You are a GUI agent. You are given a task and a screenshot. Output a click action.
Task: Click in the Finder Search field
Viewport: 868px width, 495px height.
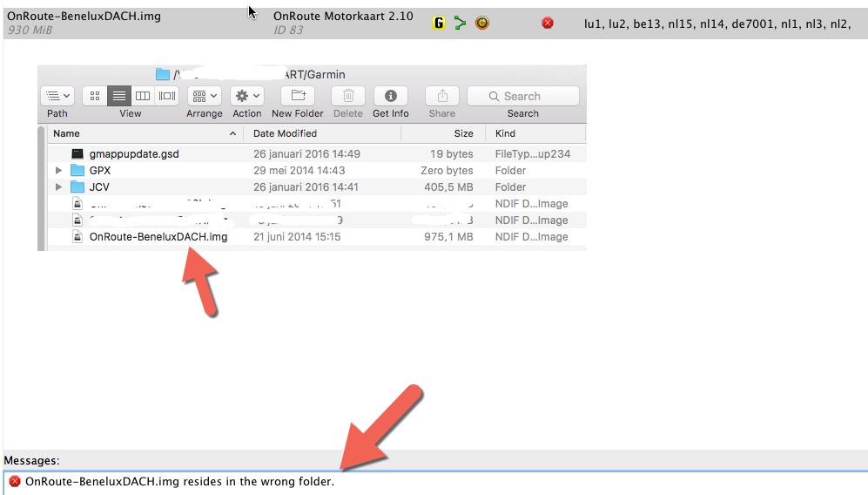tap(523, 96)
